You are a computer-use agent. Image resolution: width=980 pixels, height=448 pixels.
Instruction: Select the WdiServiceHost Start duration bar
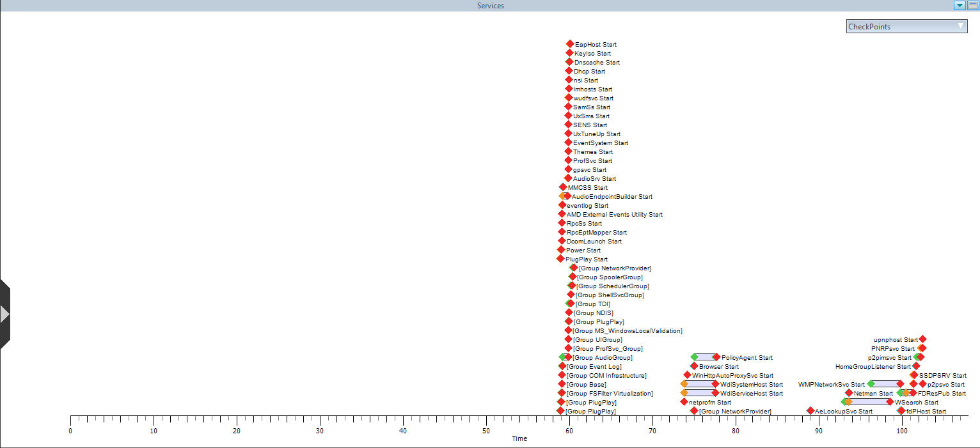[x=699, y=393]
